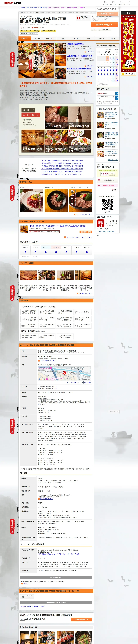
Task: Select 8/21 course availability circle
Action: pyautogui.click(x=25, y=252)
